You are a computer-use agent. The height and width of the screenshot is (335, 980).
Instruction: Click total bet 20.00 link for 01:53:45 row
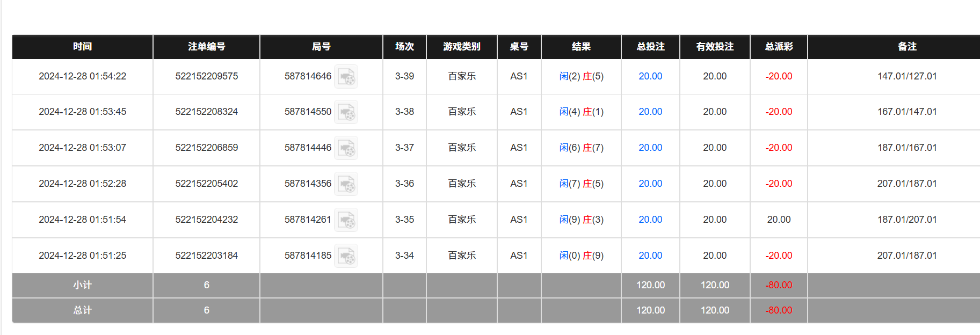coord(650,112)
